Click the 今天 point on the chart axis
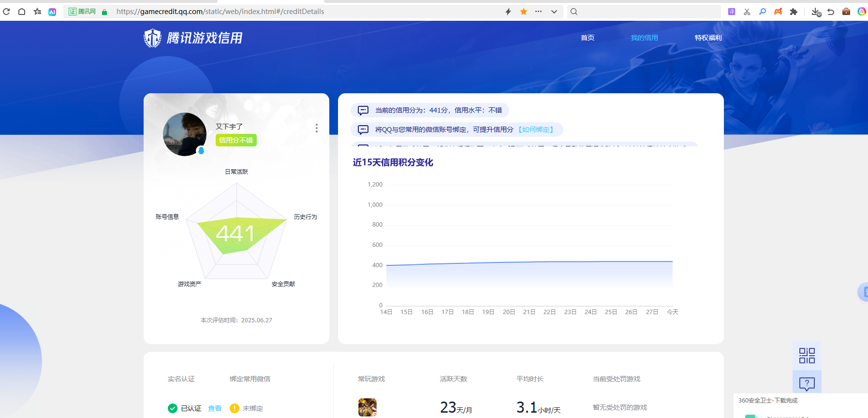Viewport: 868px width, 418px height. click(x=673, y=312)
